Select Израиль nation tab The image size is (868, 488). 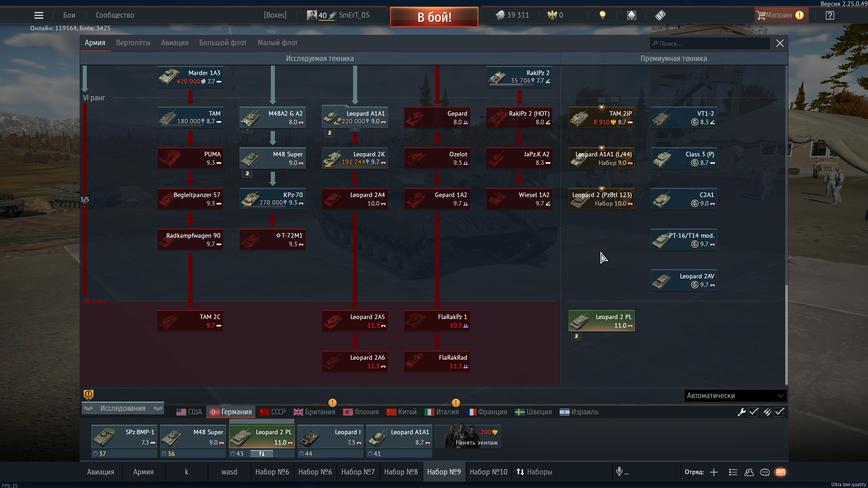tap(579, 412)
